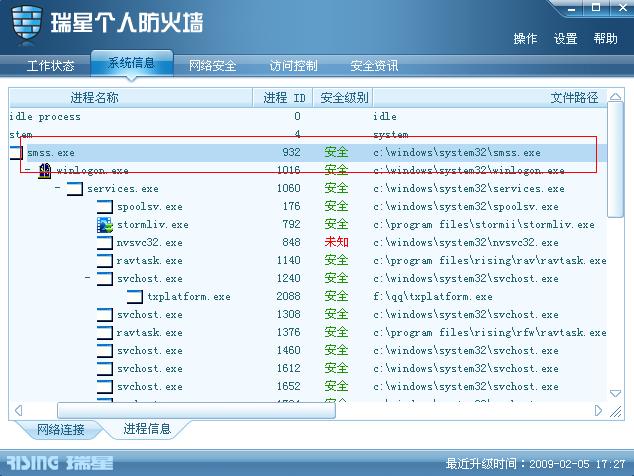Screen dimensions: 634x476
Task: Click the resize grip icon at list corner
Action: click(616, 411)
